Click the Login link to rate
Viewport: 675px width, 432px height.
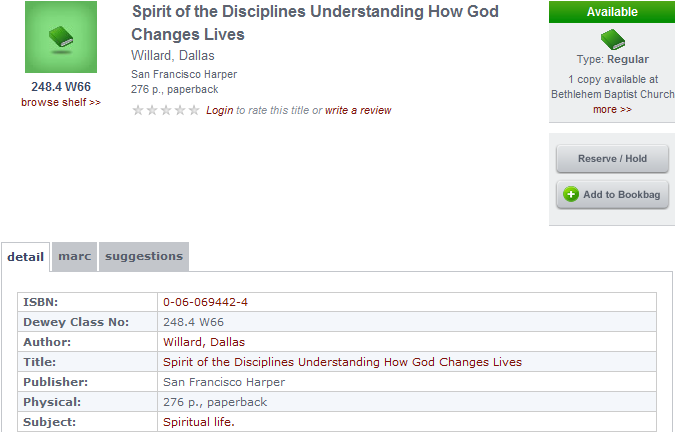tap(220, 110)
